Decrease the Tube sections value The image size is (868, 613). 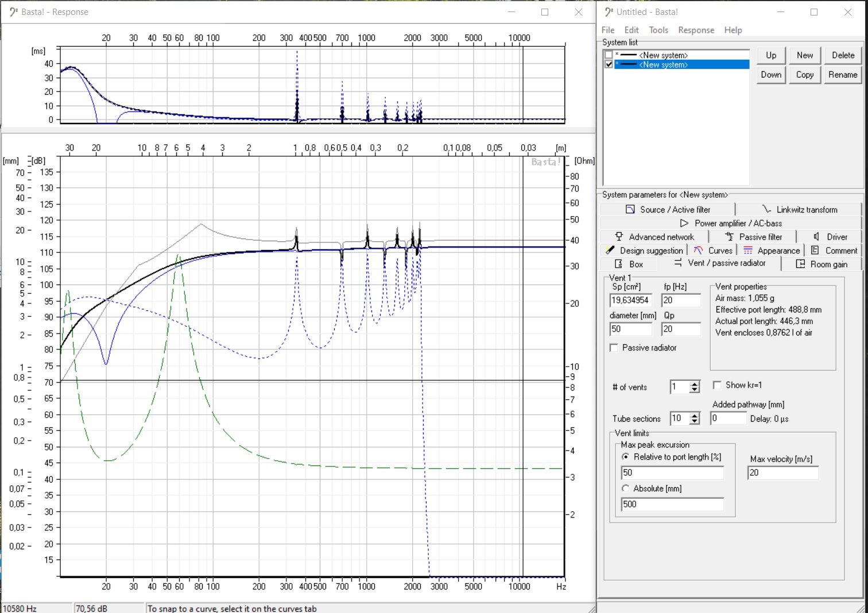695,422
